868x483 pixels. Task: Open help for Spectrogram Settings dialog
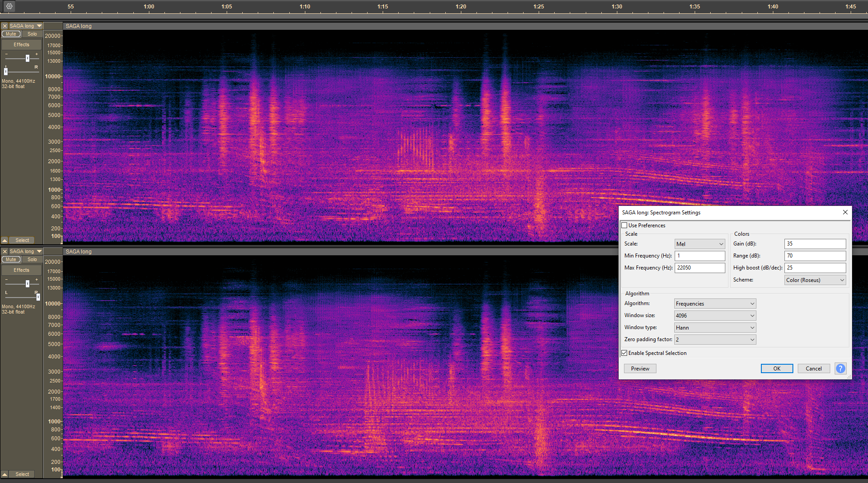[840, 368]
